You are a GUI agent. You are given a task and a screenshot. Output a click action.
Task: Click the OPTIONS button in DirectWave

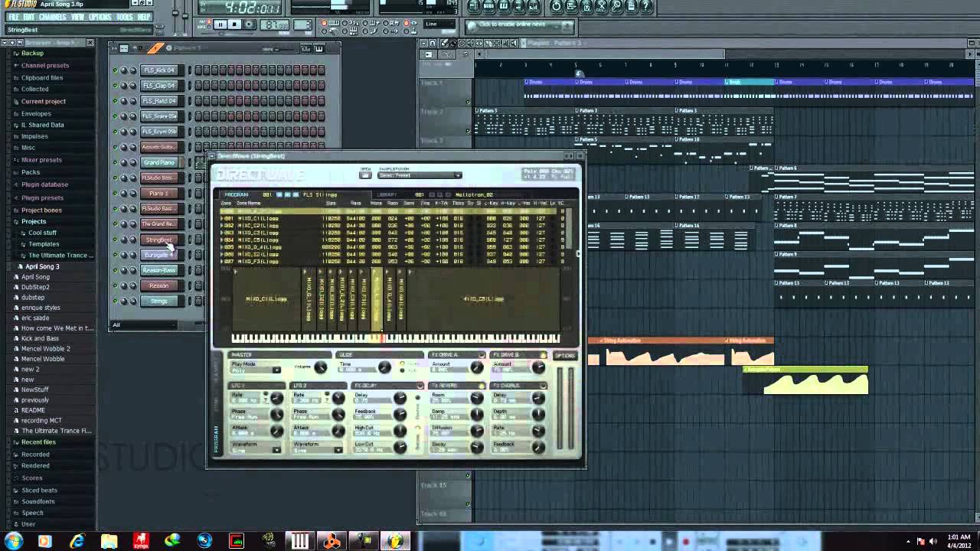(x=565, y=356)
